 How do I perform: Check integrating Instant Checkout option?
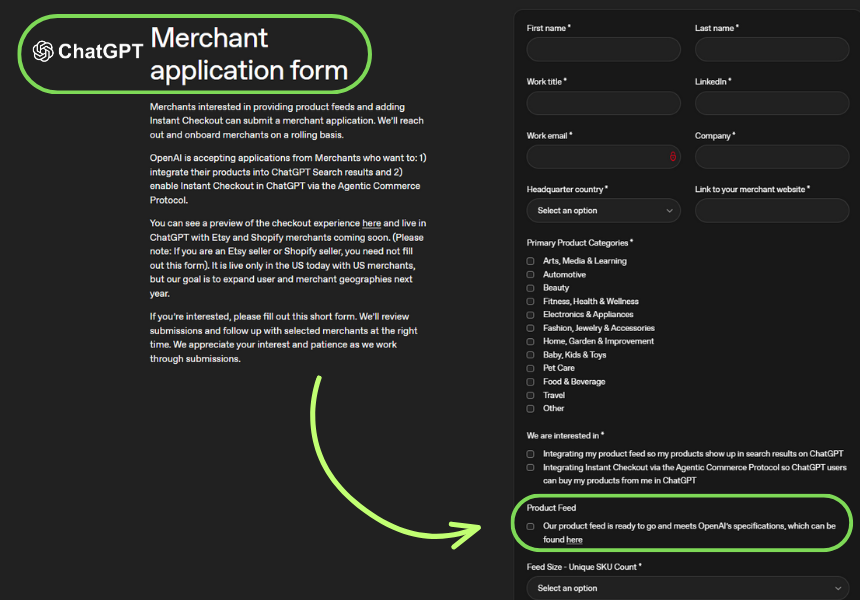[530, 468]
